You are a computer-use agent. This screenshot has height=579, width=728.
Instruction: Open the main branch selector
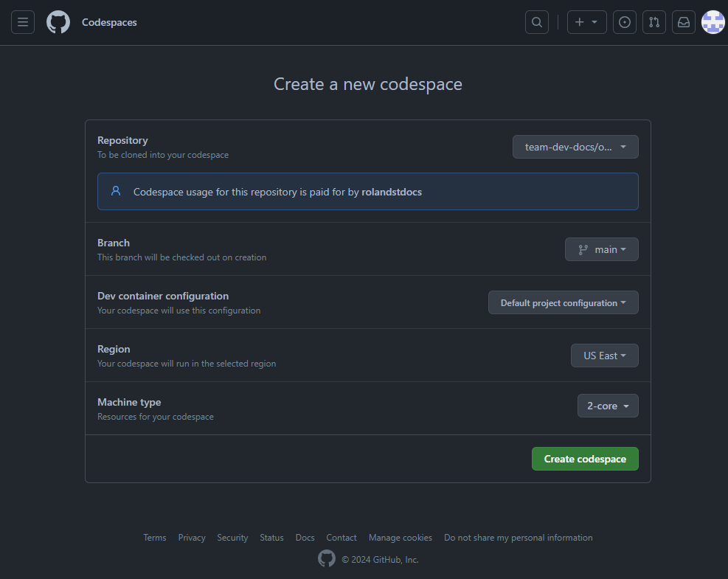[602, 249]
